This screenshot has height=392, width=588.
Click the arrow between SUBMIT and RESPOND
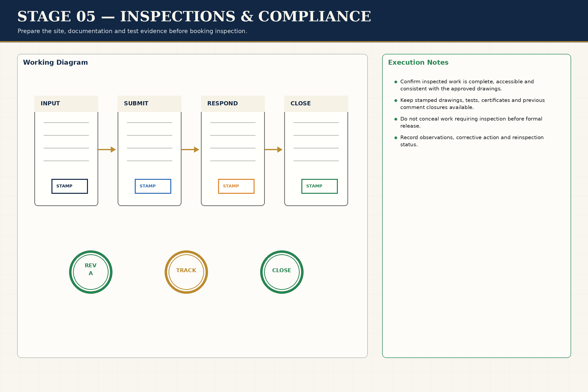point(190,149)
